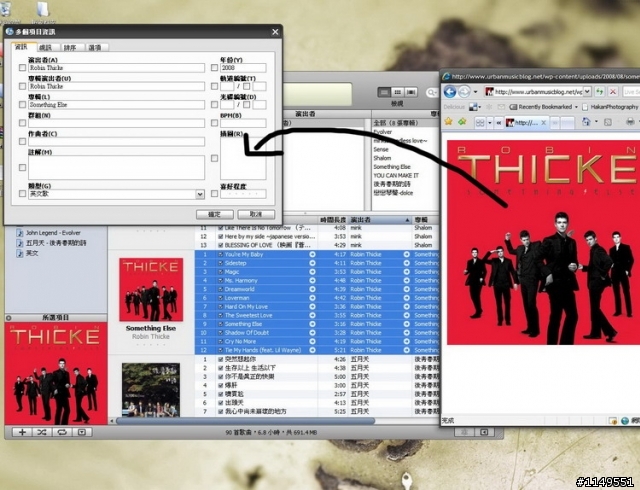Viewport: 640px width, 490px height.
Task: Open IE recent pages dropdown arrow
Action: [476, 92]
